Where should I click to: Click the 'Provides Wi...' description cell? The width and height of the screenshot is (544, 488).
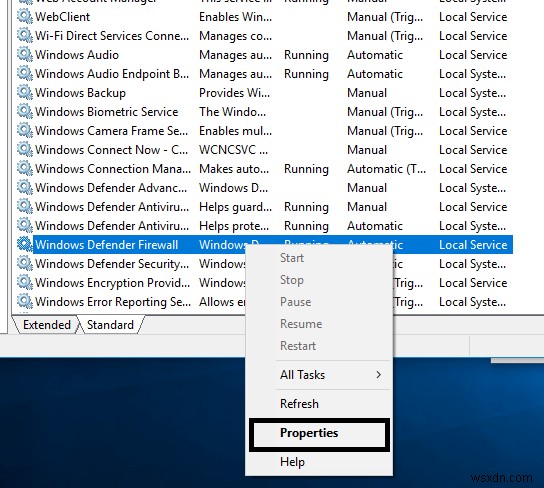234,93
